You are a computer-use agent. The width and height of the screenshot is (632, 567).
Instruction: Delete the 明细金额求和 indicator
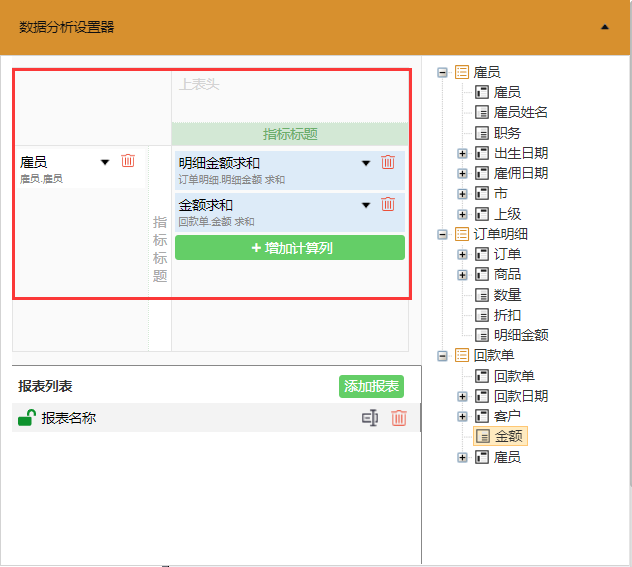click(388, 162)
